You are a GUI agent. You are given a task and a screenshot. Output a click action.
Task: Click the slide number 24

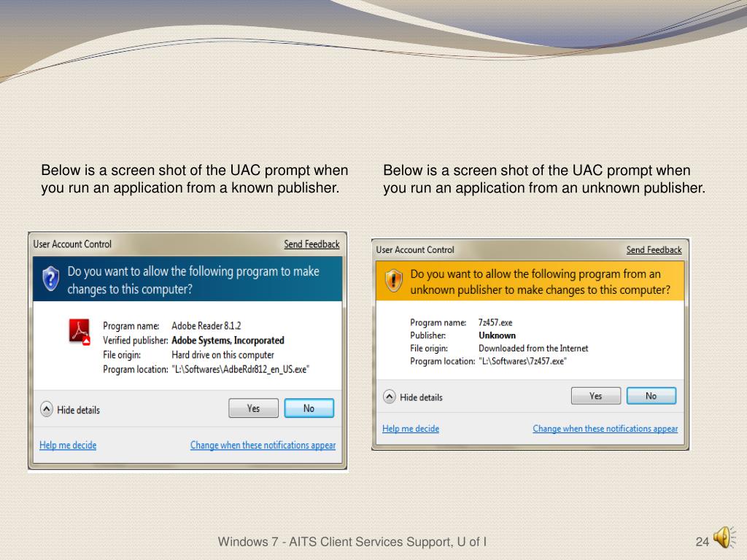point(702,541)
